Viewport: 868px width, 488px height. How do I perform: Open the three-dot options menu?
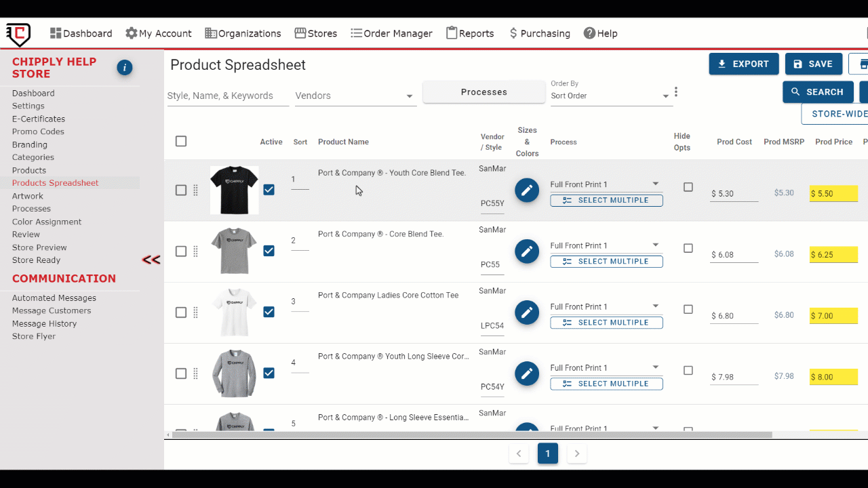[x=676, y=92]
